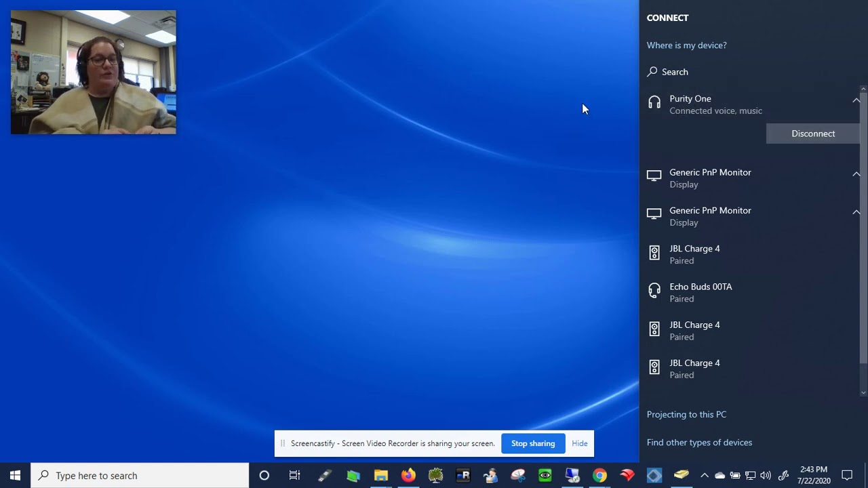Select the Purity One device row
Screen dimensions: 868x488
tap(749, 104)
